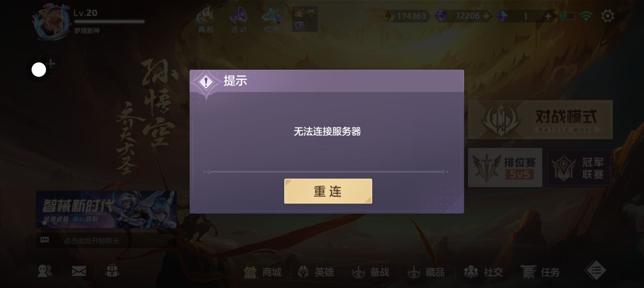The image size is (644, 288).
Task: Open the 社交 social tab
Action: (x=483, y=272)
